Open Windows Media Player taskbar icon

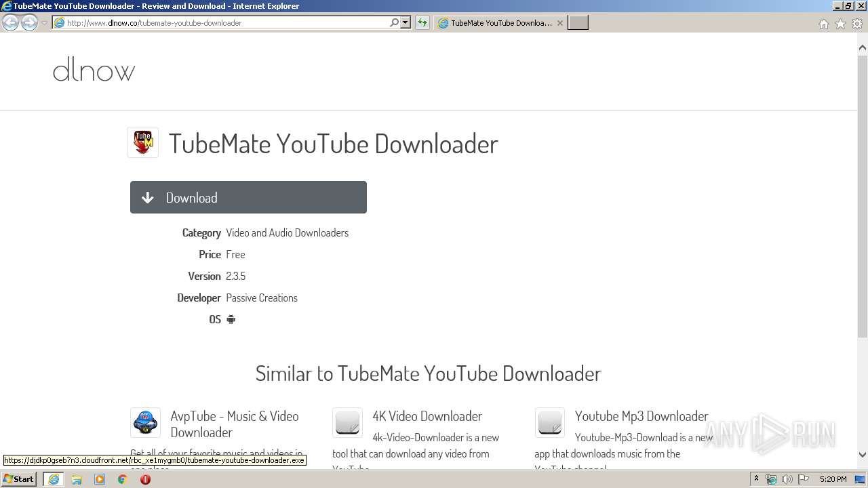point(100,479)
